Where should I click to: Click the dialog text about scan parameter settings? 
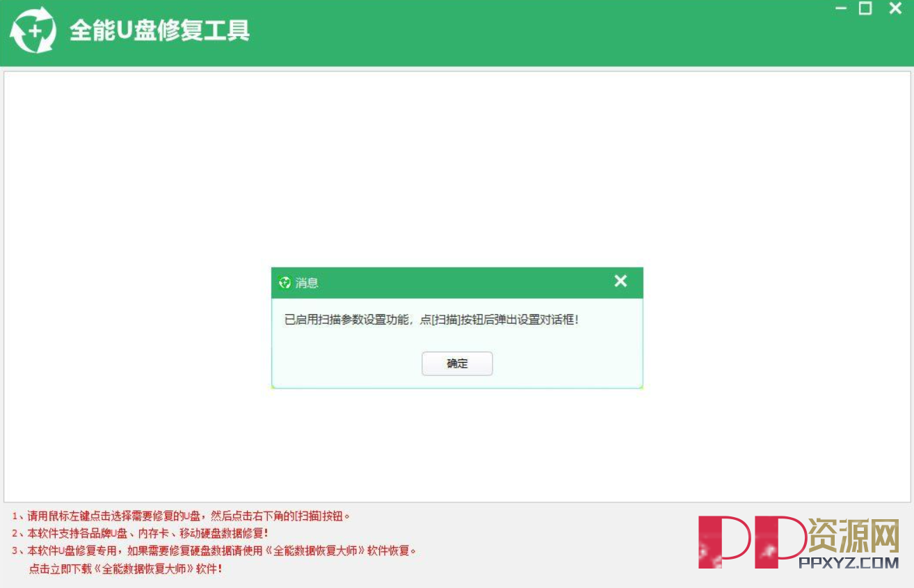point(433,320)
